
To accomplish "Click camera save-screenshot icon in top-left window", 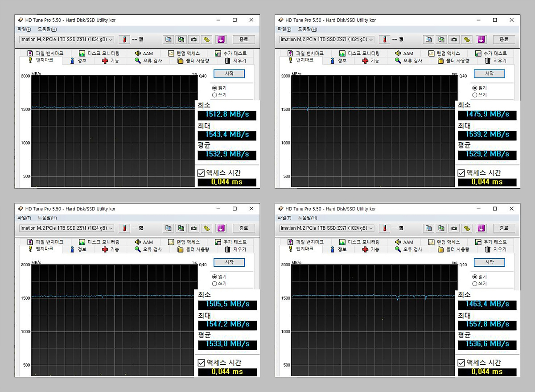I will (x=194, y=39).
